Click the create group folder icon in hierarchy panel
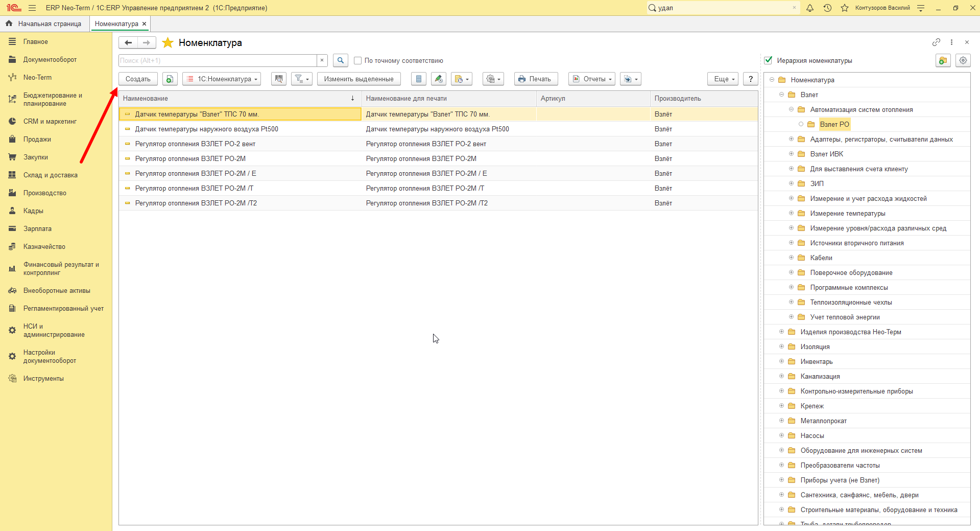Screen dimensions: 980x531 coord(943,60)
